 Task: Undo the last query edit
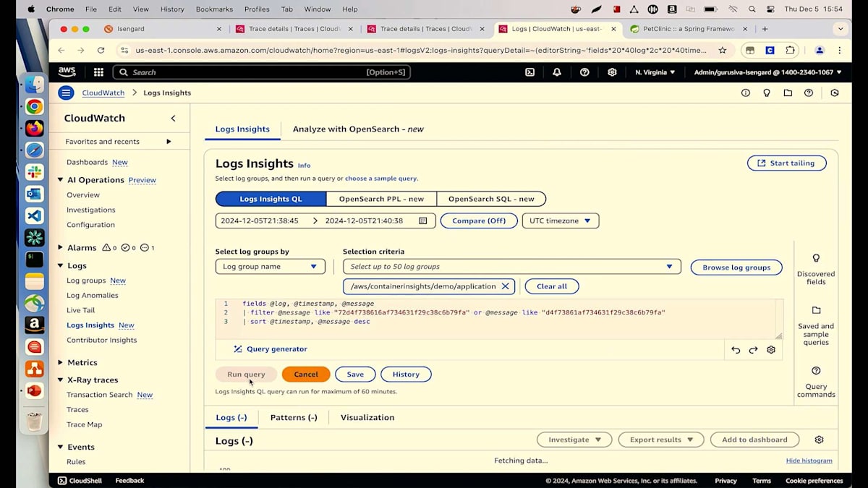click(x=736, y=350)
